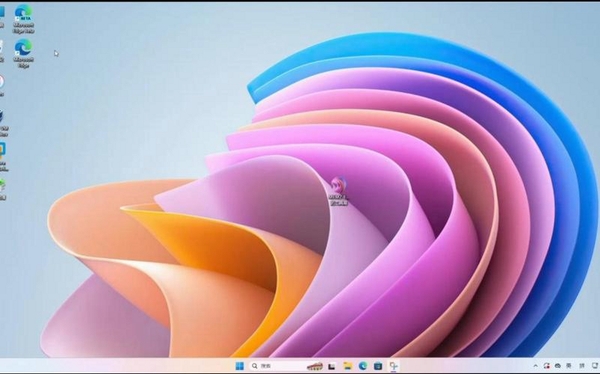Open Microsoft Edge from the taskbar

[x=363, y=366]
